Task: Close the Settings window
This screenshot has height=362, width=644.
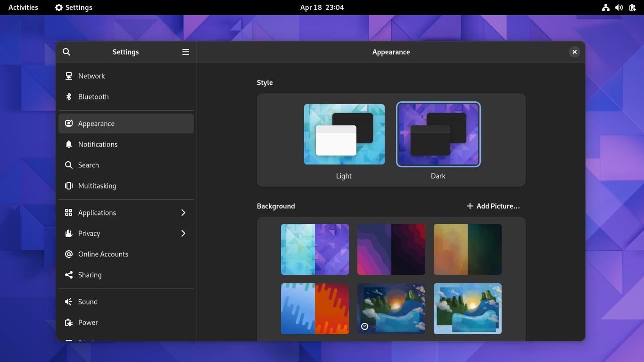Action: 574,52
